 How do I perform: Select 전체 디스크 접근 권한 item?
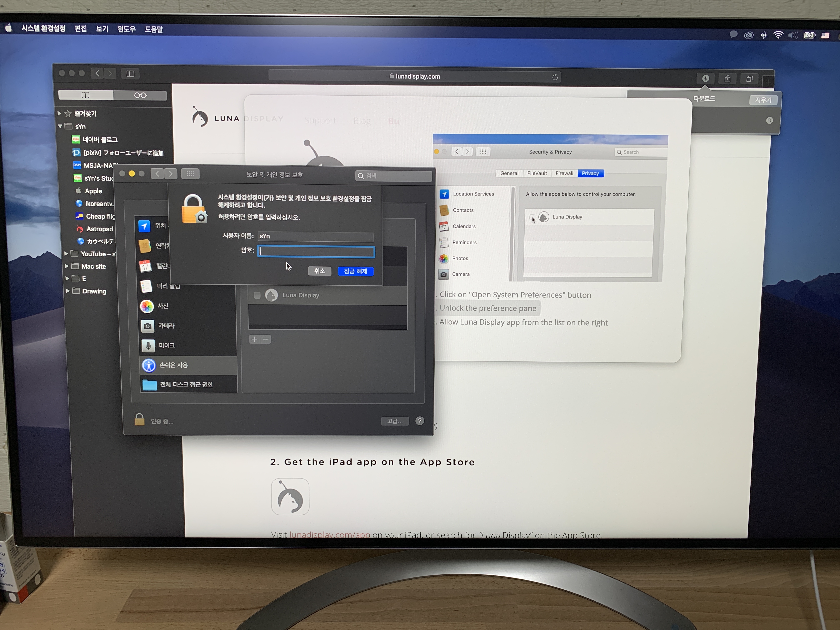tap(189, 385)
